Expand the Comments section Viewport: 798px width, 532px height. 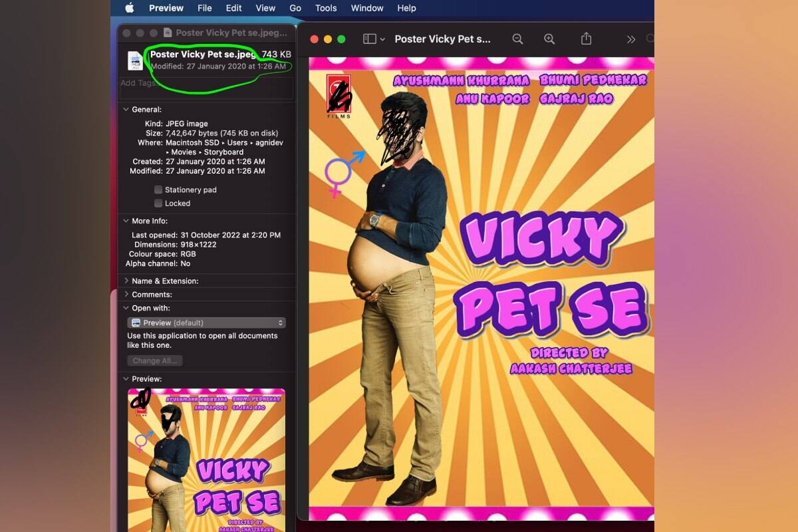point(126,295)
